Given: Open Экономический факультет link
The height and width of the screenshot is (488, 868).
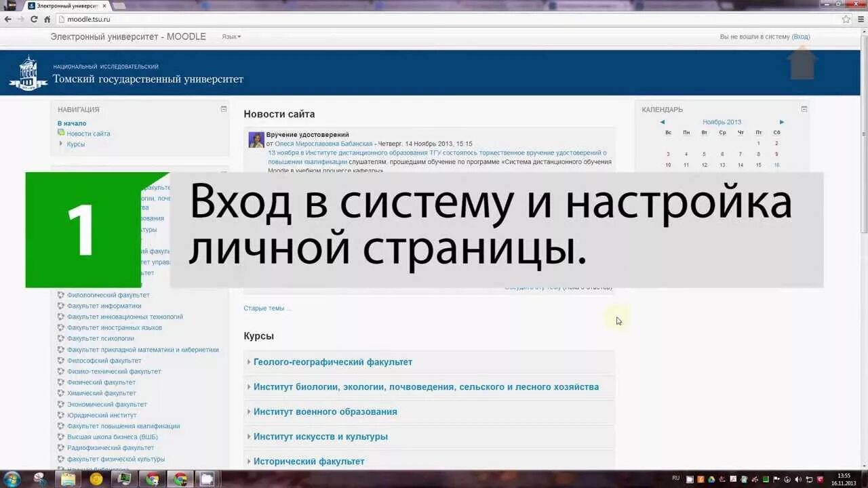Looking at the screenshot, I should (x=107, y=404).
